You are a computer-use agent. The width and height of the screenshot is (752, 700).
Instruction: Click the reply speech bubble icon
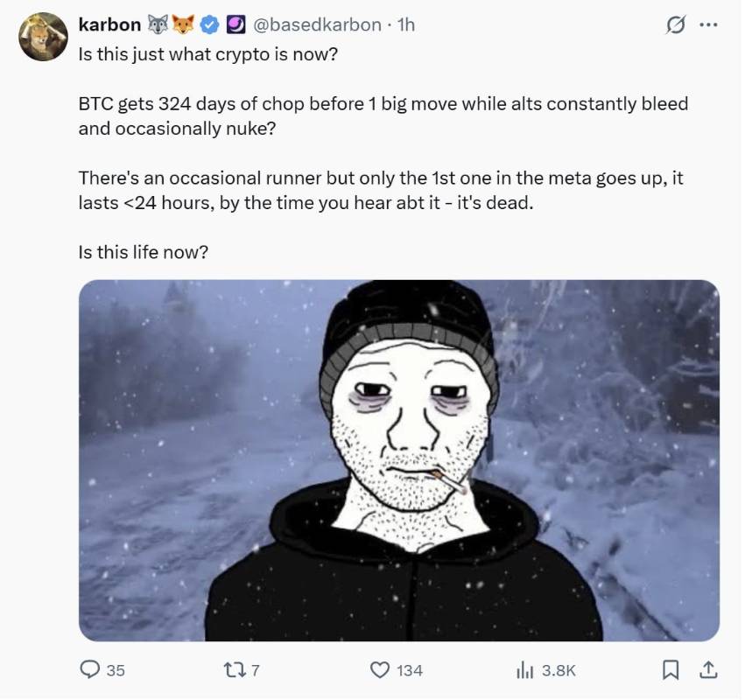(91, 669)
